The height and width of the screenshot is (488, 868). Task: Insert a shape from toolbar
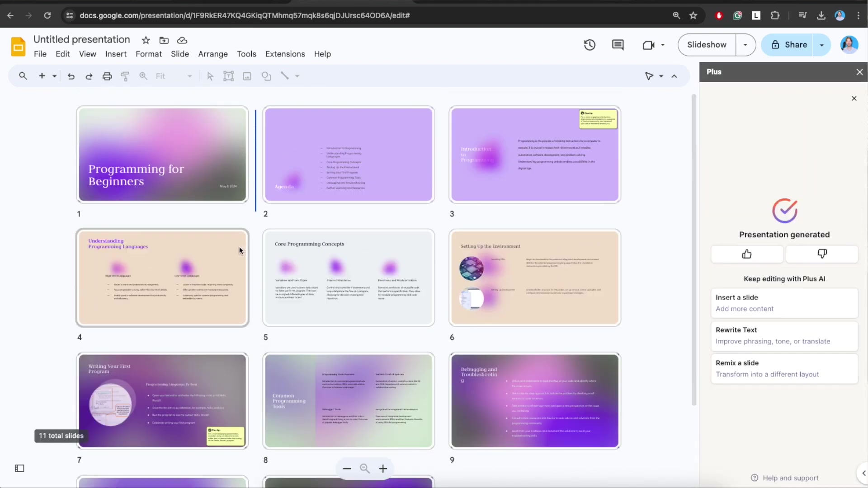click(266, 76)
